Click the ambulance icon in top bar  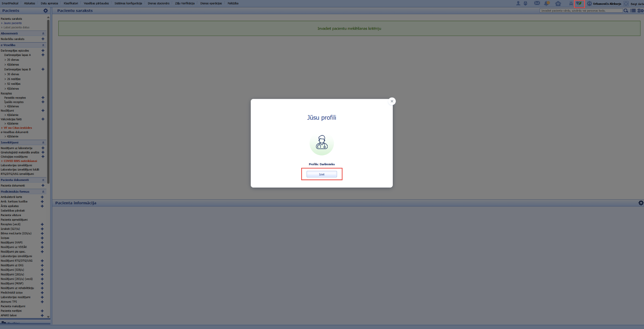tap(571, 3)
